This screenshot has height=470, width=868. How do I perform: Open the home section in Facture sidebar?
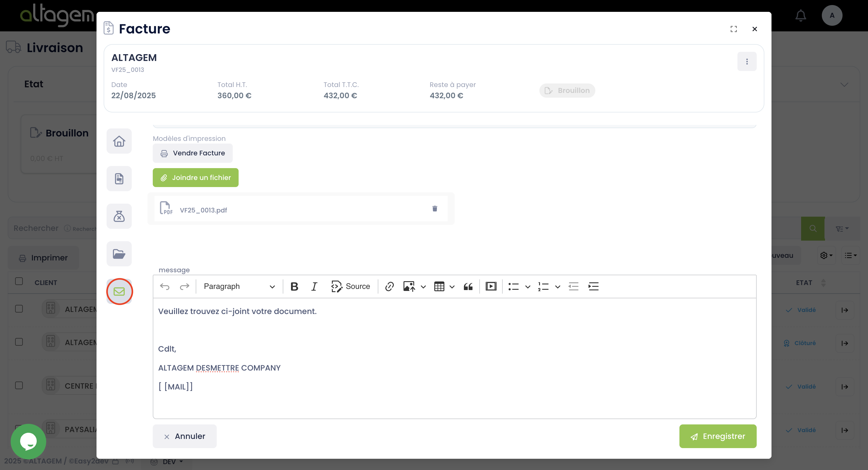coord(119,141)
